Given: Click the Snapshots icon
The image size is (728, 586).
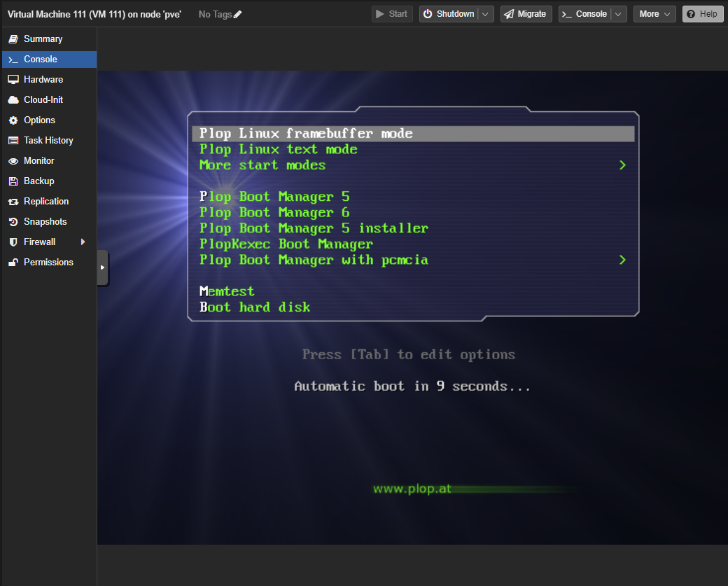Looking at the screenshot, I should click(x=14, y=221).
